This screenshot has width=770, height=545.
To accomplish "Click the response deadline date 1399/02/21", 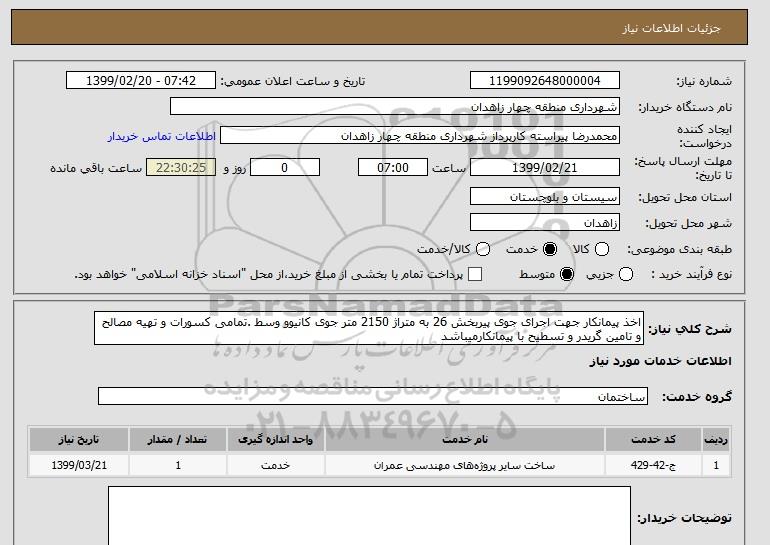I will coord(545,167).
